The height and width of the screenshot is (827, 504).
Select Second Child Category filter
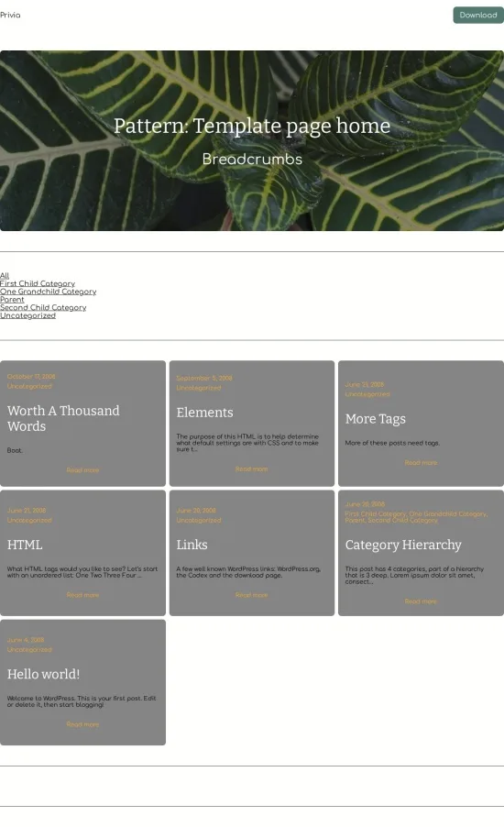click(x=43, y=307)
